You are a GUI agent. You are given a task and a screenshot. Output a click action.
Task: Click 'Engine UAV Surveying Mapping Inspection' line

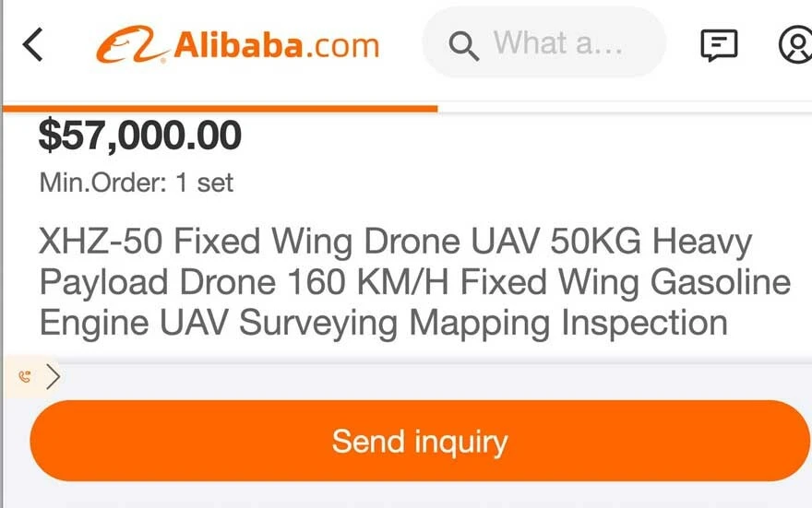pos(383,323)
